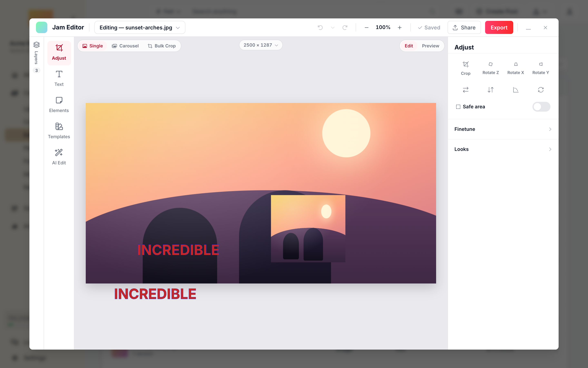Click the layers count badge 3
Viewport: 588px width, 368px height.
click(x=37, y=70)
